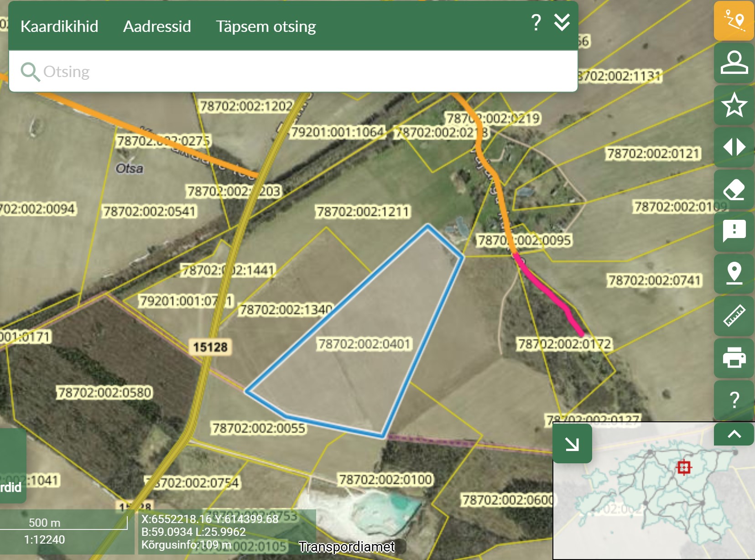Open favorites with the star icon
755x560 pixels.
click(x=734, y=105)
